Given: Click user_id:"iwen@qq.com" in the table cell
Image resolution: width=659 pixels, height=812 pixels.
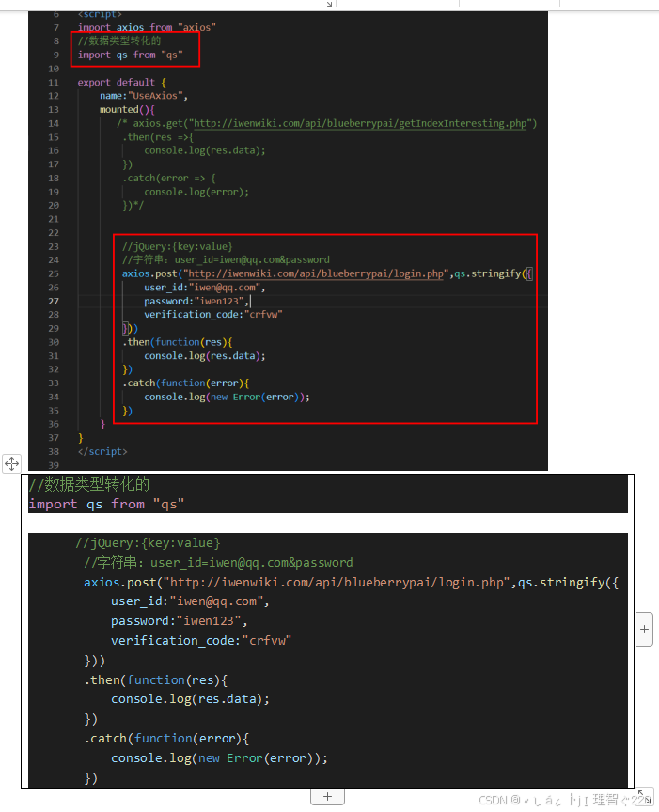Looking at the screenshot, I should [x=190, y=601].
